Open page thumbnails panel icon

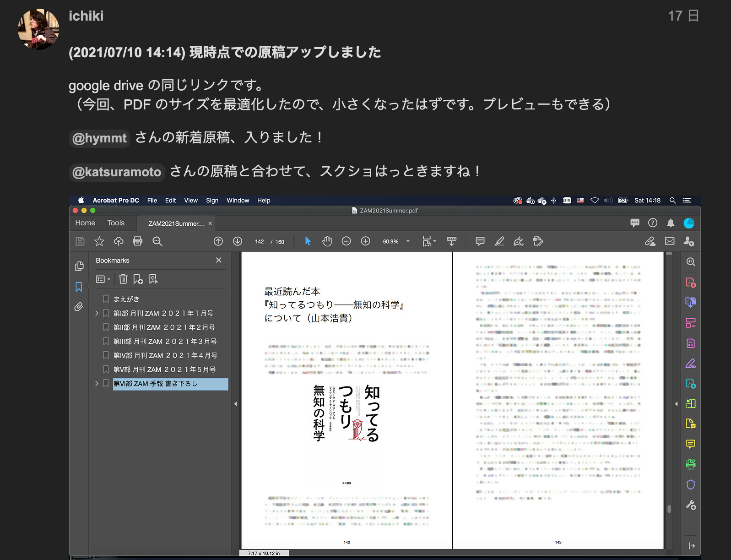79,266
